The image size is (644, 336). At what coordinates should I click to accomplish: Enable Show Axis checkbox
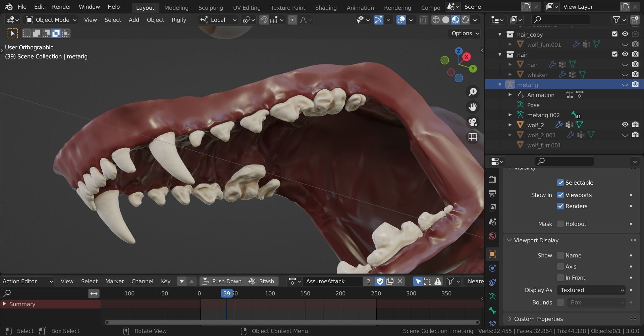tap(560, 267)
